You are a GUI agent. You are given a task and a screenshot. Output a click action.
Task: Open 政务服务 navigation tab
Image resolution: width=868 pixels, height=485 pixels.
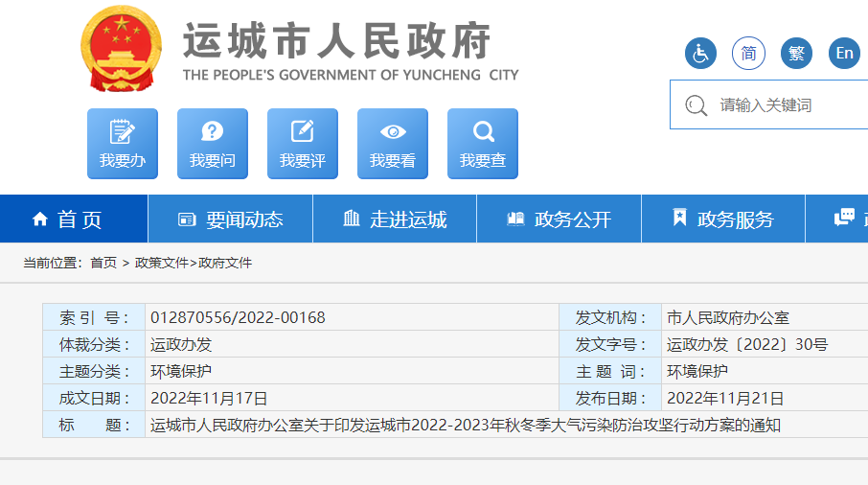tap(723, 219)
